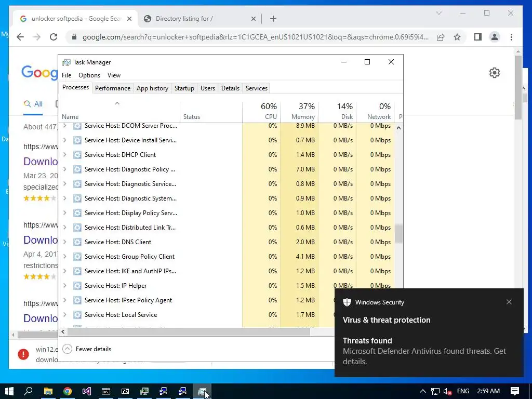The height and width of the screenshot is (399, 532).
Task: Sort processes by CPU column
Action: point(262,111)
